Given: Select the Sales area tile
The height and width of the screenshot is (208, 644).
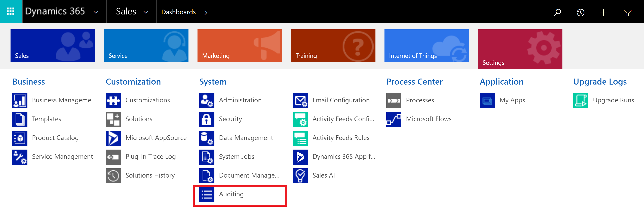Looking at the screenshot, I should coord(53,46).
